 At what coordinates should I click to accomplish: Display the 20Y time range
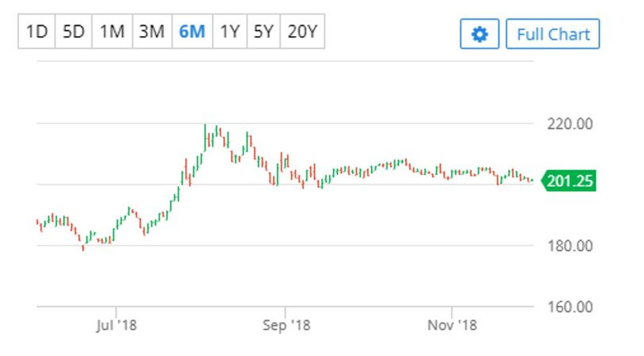click(x=302, y=32)
